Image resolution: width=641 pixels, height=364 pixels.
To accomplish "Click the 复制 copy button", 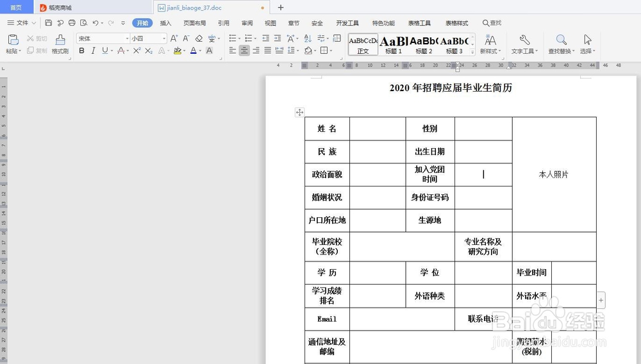I will (x=37, y=51).
